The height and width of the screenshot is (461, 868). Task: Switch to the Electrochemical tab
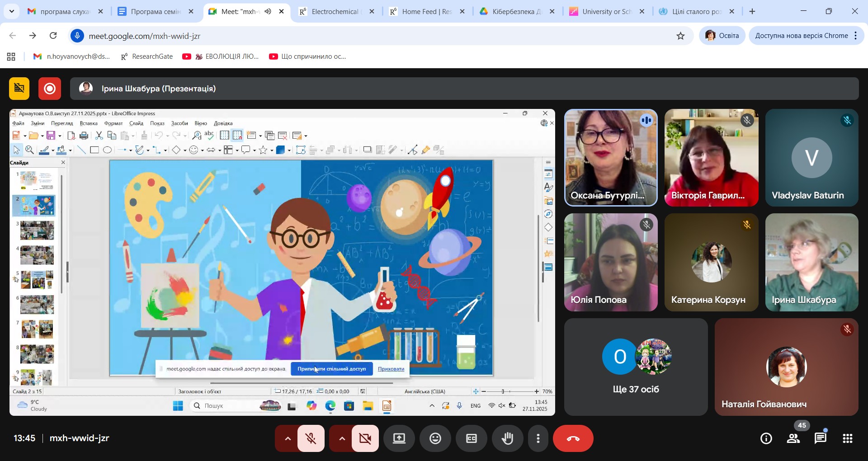click(x=335, y=12)
